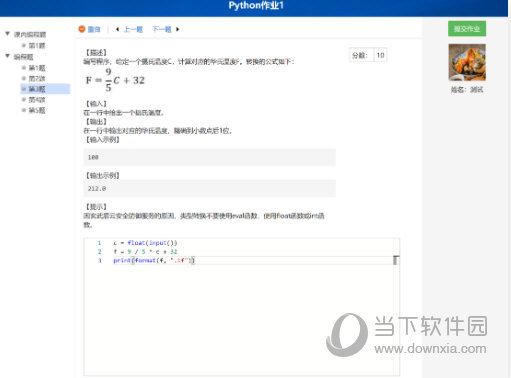
Task: Click the user name label under avatar
Action: coord(467,90)
